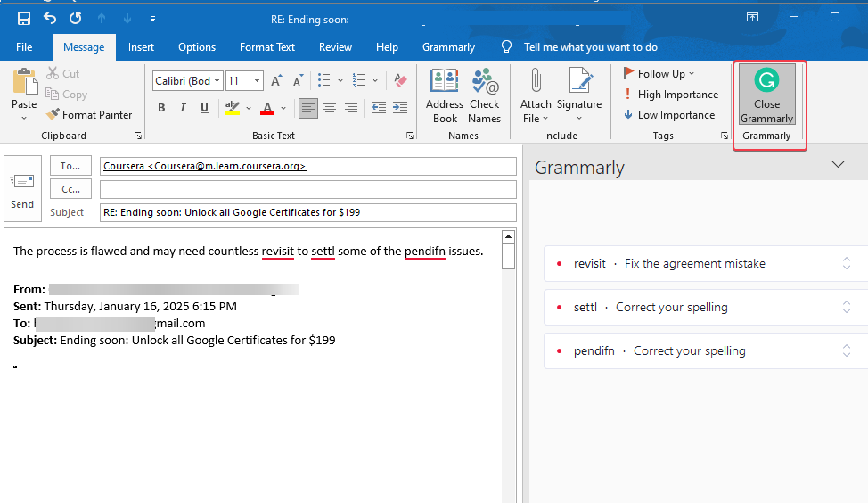Image resolution: width=868 pixels, height=503 pixels.
Task: Click Check Names icon
Action: 485,95
